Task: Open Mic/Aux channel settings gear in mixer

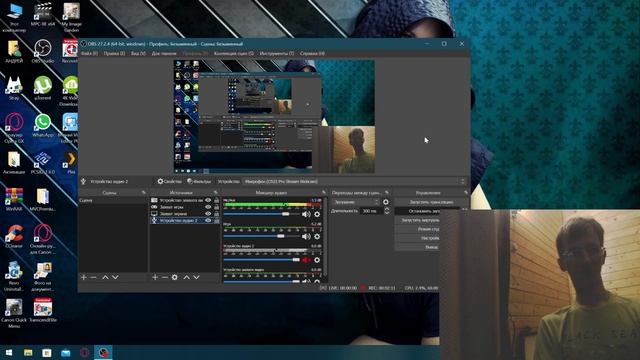Action: pyautogui.click(x=317, y=214)
